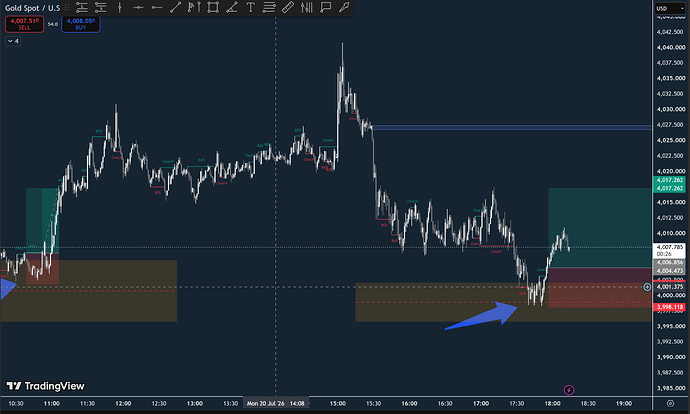Select the Fibonacci retracement tool
Viewport: 690px width, 414px height.
[269, 7]
